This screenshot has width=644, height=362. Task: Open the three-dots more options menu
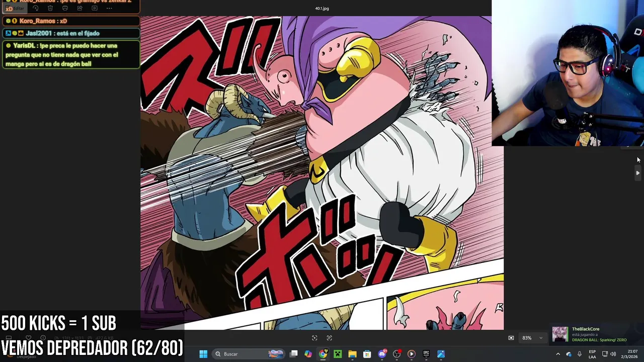(109, 9)
